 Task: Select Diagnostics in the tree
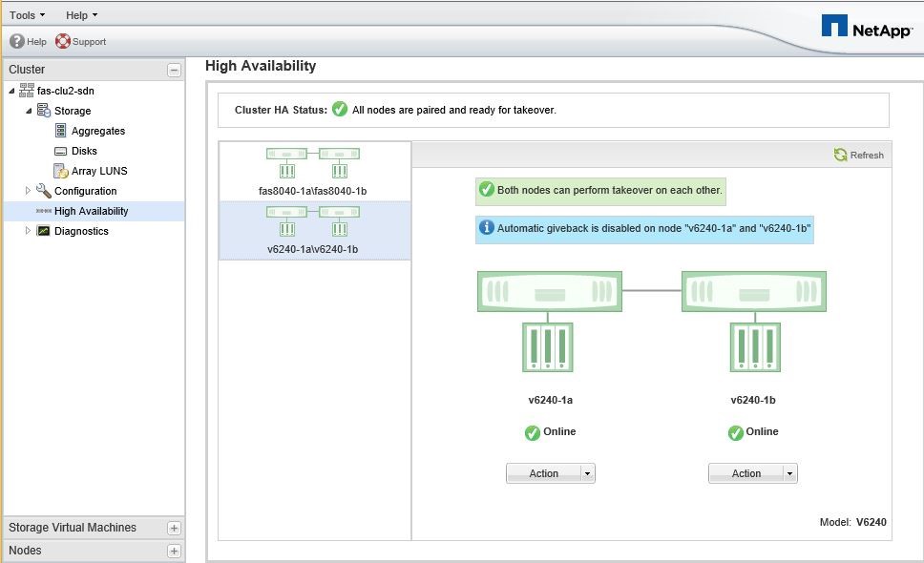81,231
